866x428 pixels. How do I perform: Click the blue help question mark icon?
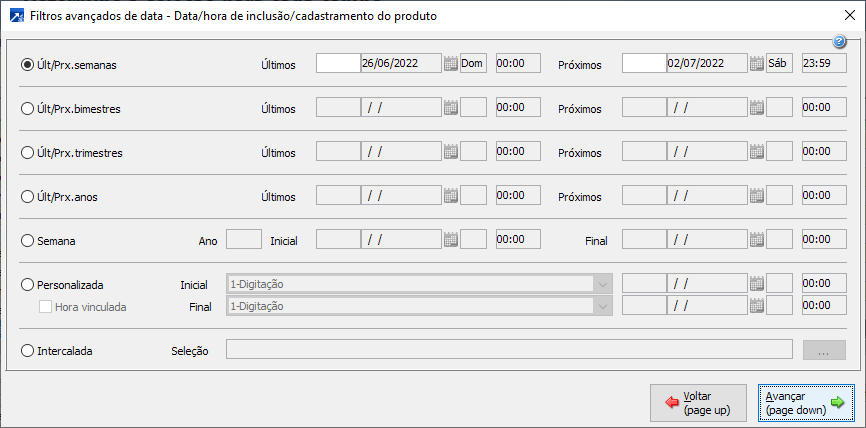tap(840, 42)
